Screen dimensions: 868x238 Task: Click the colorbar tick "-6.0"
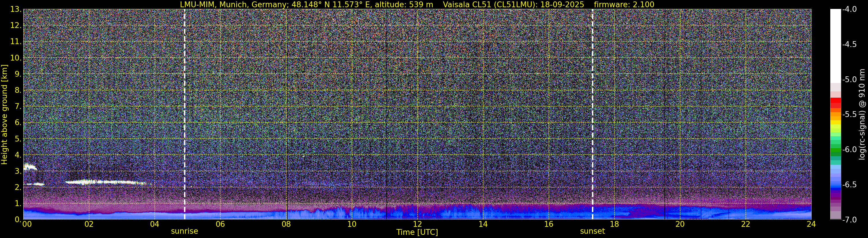click(850, 149)
